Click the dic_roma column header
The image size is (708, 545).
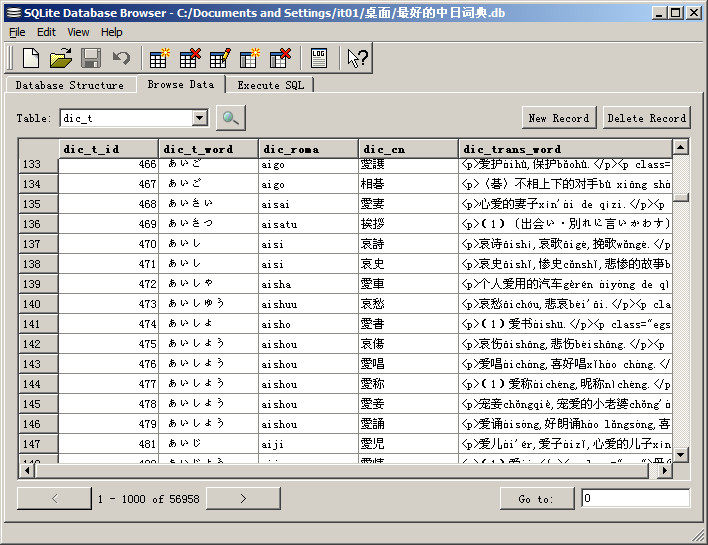coord(308,149)
